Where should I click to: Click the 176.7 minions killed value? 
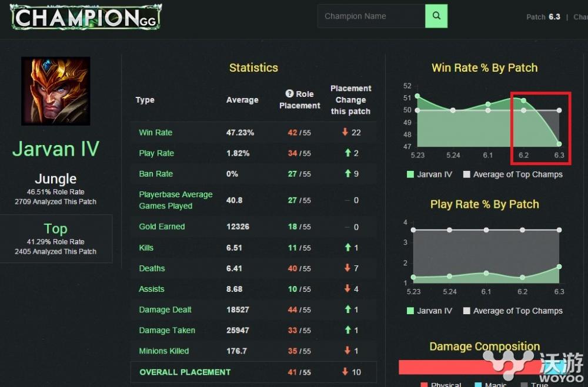tap(236, 351)
